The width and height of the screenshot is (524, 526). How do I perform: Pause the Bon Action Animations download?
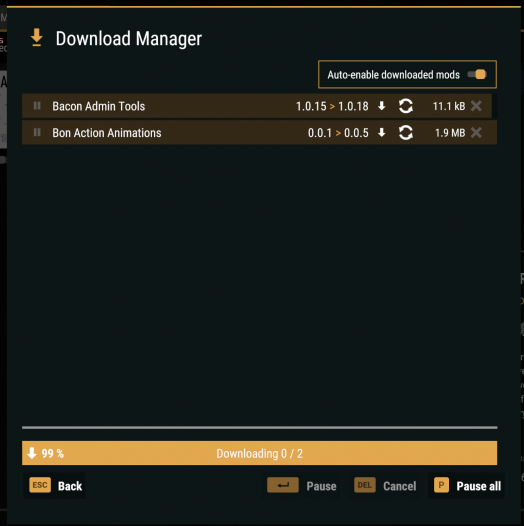click(x=37, y=133)
